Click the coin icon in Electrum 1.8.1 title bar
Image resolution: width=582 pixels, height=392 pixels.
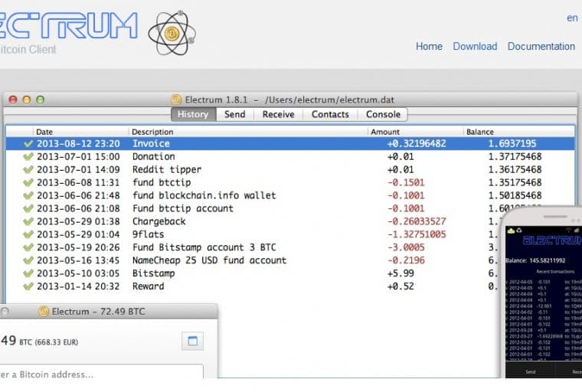point(176,100)
